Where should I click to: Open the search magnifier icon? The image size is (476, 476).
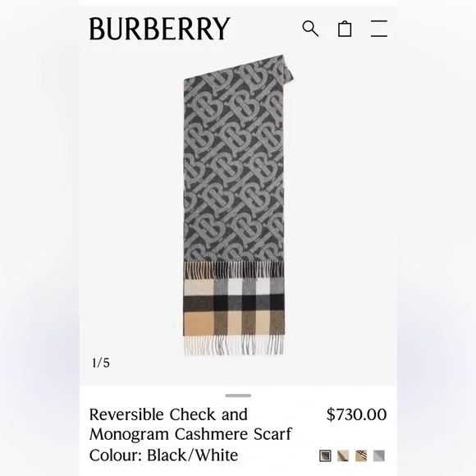310,29
